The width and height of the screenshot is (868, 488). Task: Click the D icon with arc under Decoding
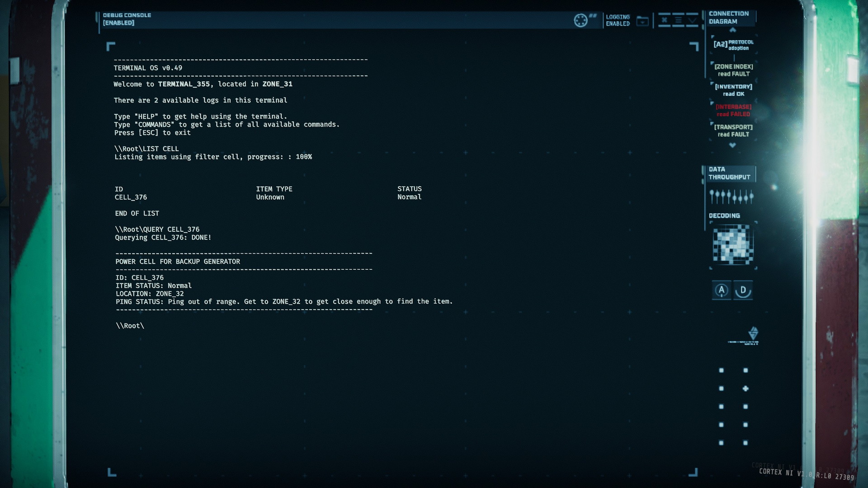743,290
